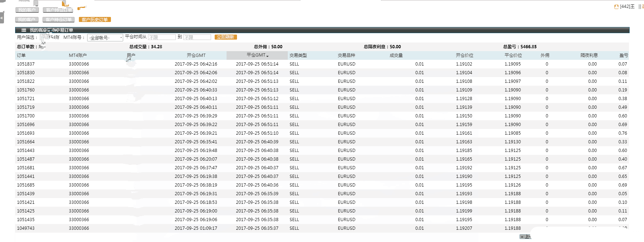Switch to the 客户历史订单 tab
Screen dimensions: 644x242
(x=95, y=20)
